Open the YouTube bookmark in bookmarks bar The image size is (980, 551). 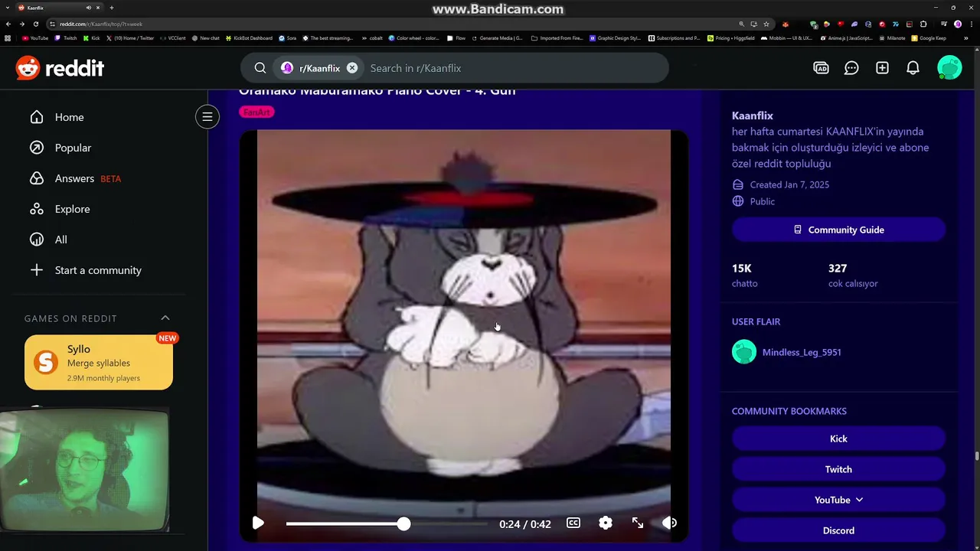click(35, 37)
